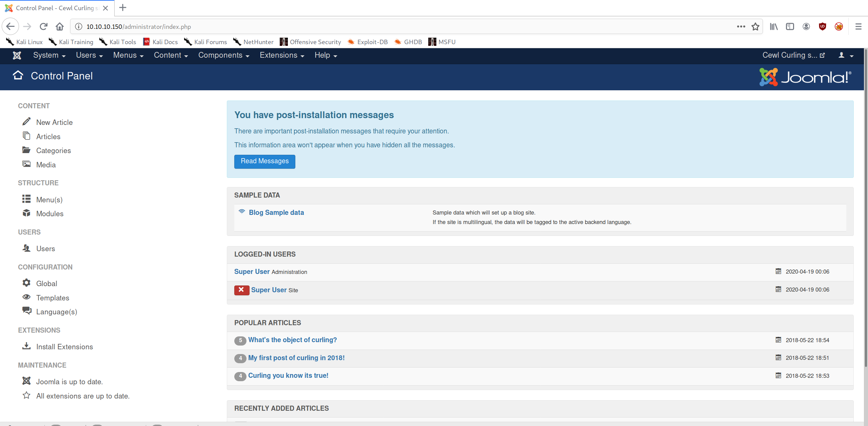This screenshot has height=426, width=868.
Task: Click the Read Messages button
Action: click(x=264, y=161)
